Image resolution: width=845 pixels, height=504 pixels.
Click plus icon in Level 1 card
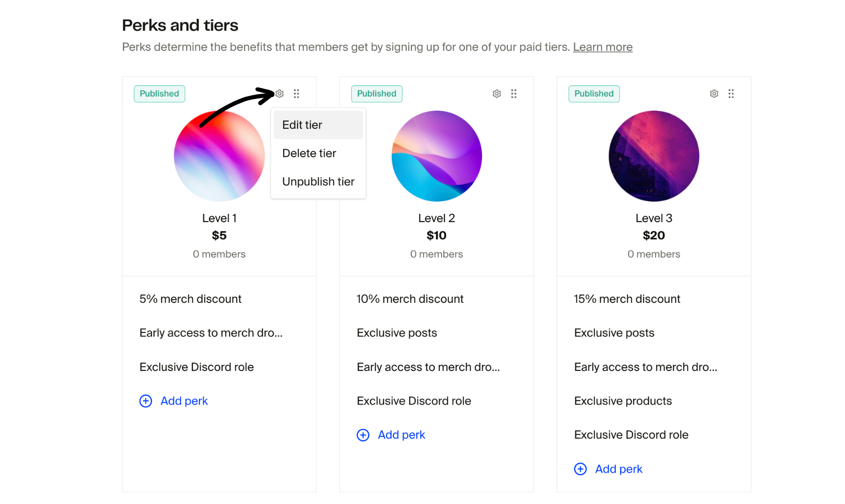146,401
